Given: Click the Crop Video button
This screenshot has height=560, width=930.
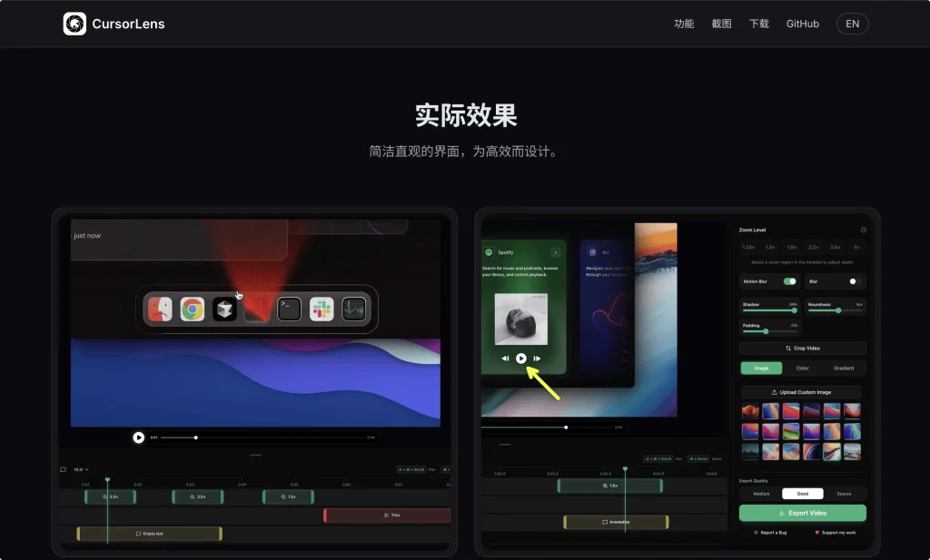Looking at the screenshot, I should [802, 349].
